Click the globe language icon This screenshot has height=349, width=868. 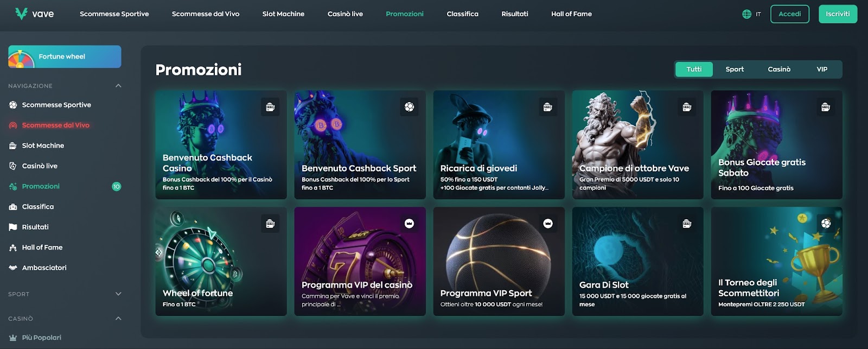coord(746,14)
